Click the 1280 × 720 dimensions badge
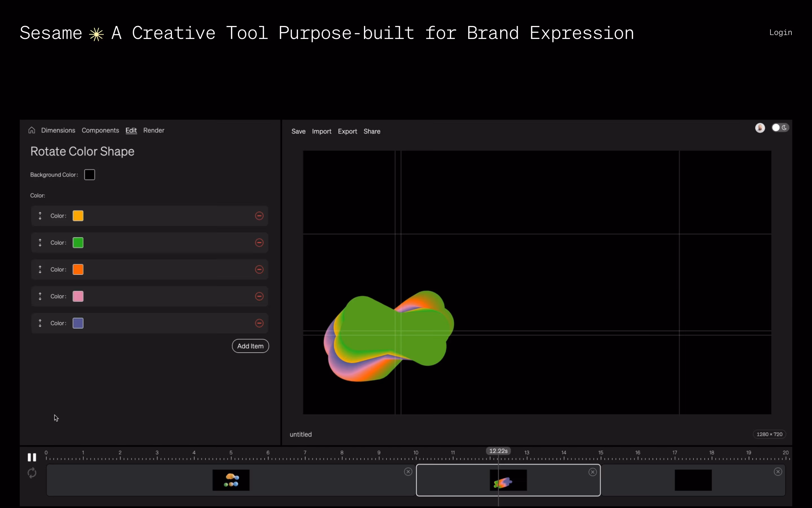This screenshot has width=812, height=508. 770,434
